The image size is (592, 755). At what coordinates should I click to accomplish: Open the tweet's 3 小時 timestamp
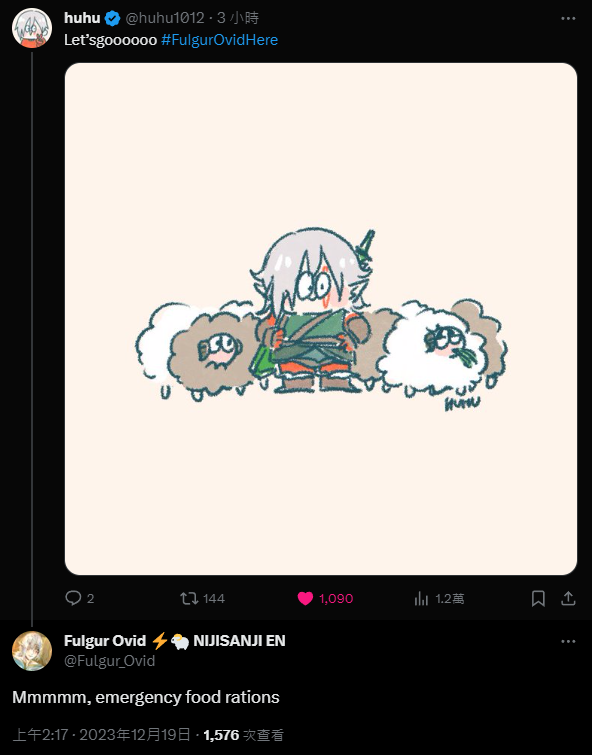pos(238,18)
